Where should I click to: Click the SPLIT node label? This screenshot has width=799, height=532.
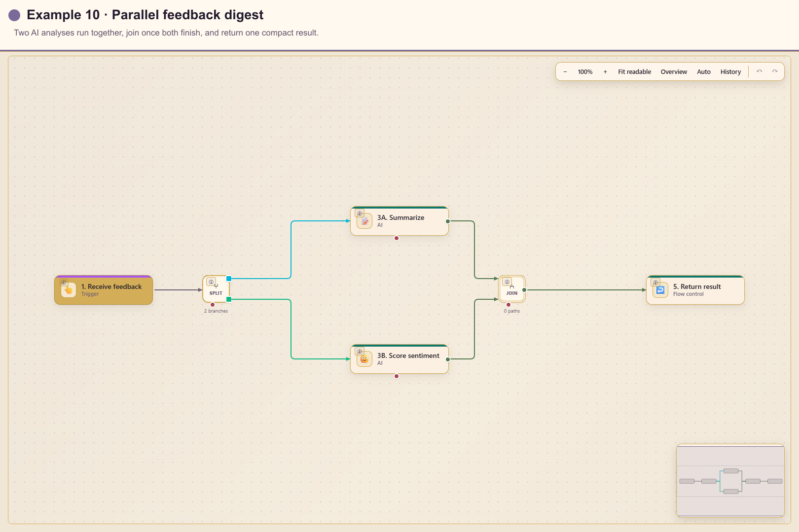(216, 293)
